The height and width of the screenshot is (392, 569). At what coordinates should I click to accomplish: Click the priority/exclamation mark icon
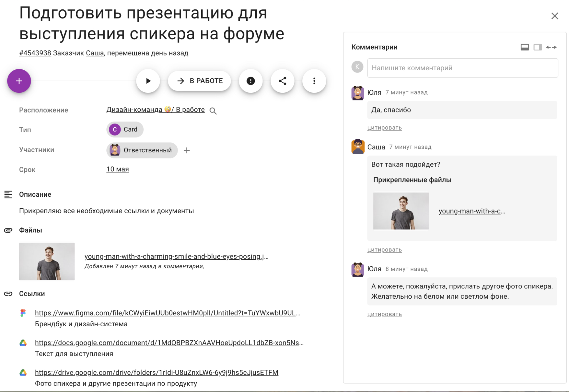(x=250, y=81)
